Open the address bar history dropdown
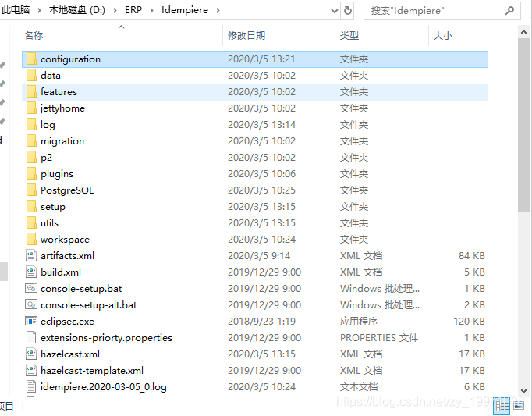 pyautogui.click(x=335, y=10)
